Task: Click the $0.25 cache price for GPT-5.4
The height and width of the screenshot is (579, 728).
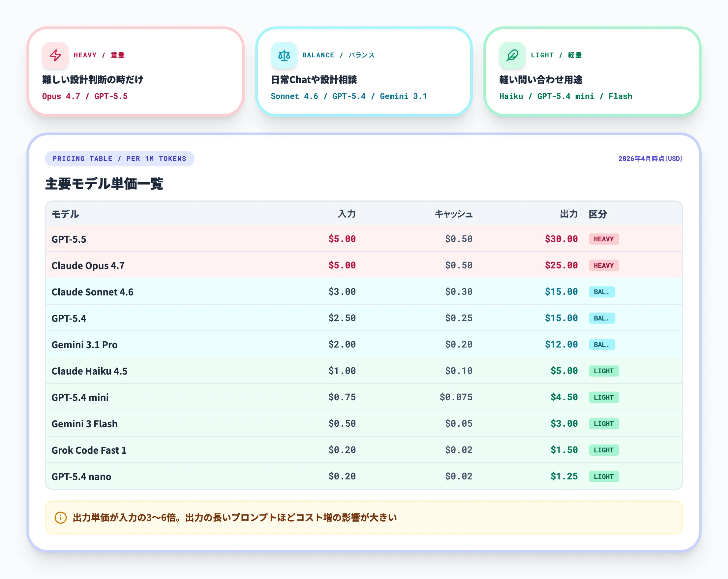Action: (x=459, y=318)
